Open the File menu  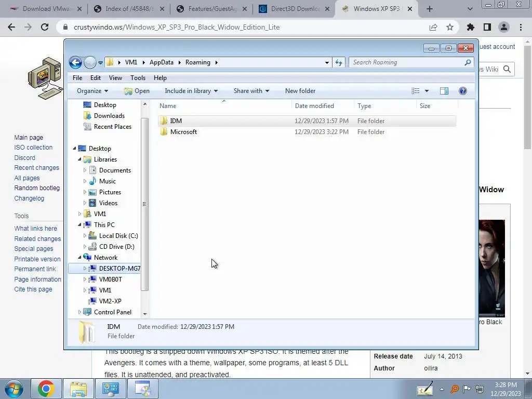77,78
